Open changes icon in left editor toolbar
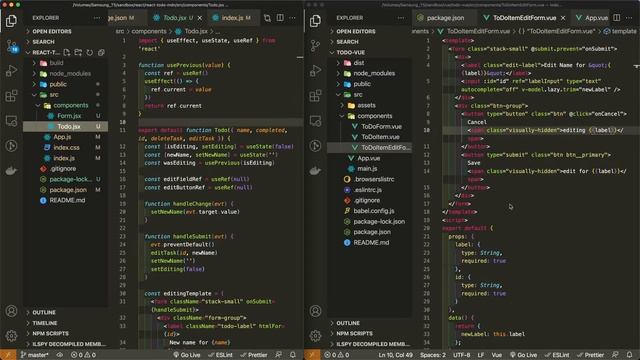This screenshot has height=360, width=640. [267, 18]
